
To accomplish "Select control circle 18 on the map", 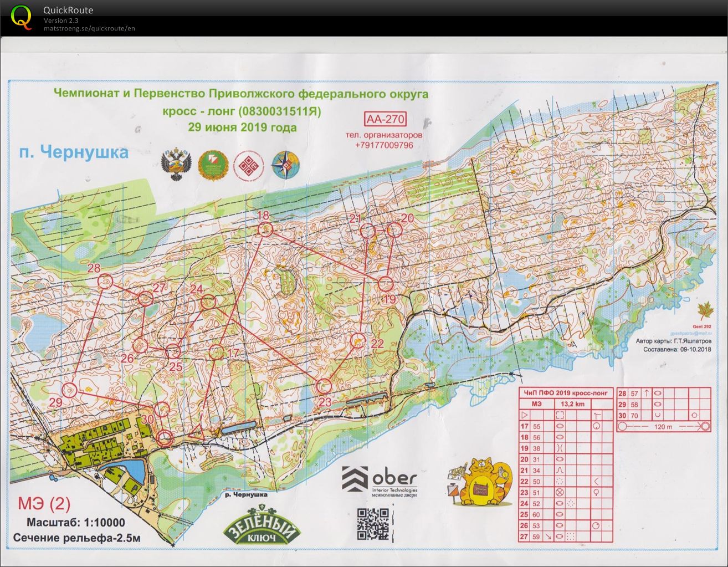I will (x=266, y=229).
